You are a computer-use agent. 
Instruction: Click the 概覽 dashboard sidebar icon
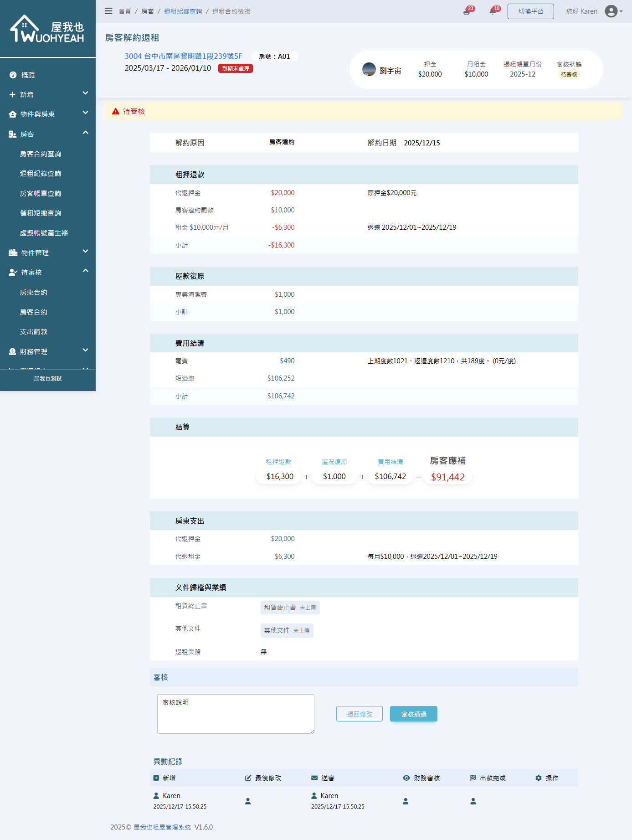click(x=13, y=75)
